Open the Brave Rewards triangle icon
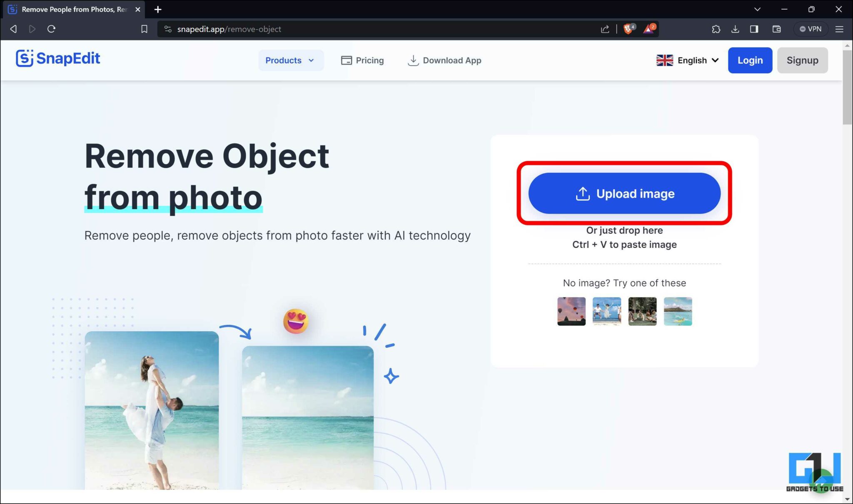 point(649,29)
